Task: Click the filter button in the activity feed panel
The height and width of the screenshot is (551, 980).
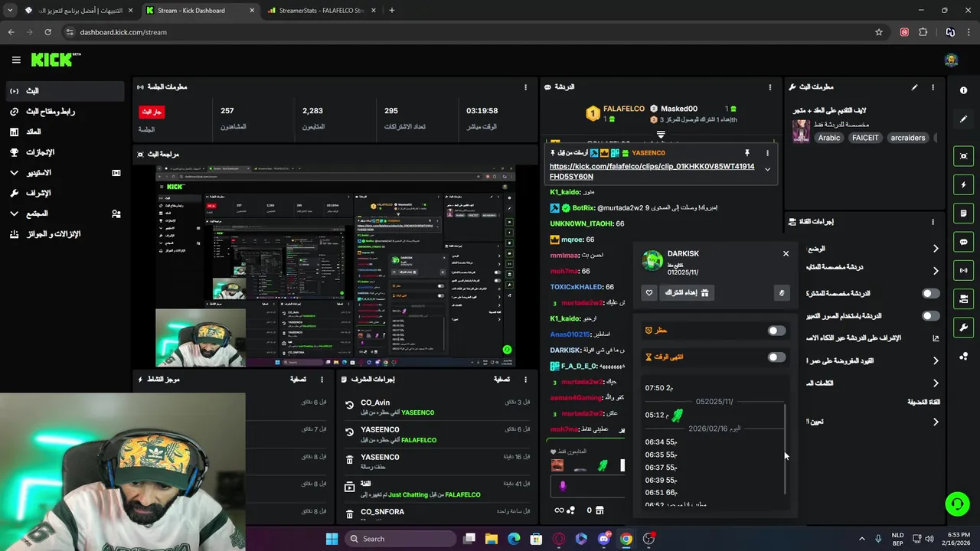Action: pyautogui.click(x=298, y=380)
